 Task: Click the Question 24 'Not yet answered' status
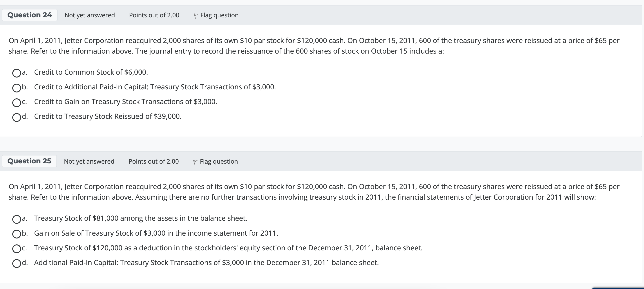point(90,15)
